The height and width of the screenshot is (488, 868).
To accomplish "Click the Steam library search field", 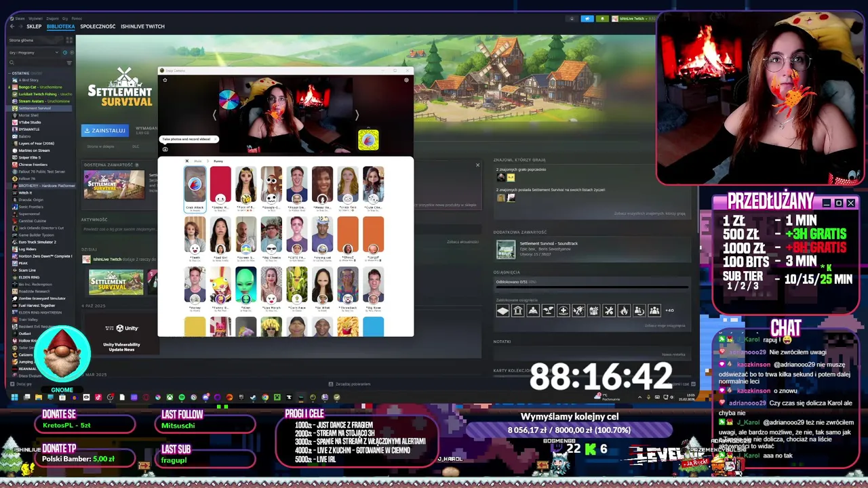I will 37,62.
